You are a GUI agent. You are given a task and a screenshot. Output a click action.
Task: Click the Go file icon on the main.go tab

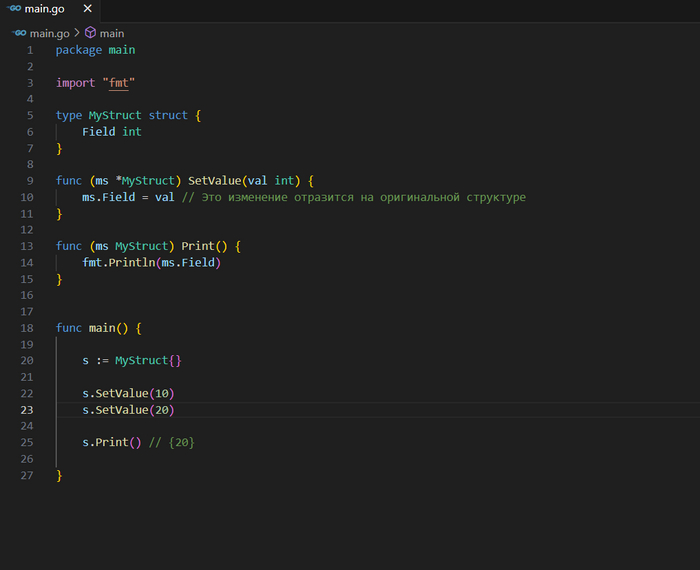(14, 10)
